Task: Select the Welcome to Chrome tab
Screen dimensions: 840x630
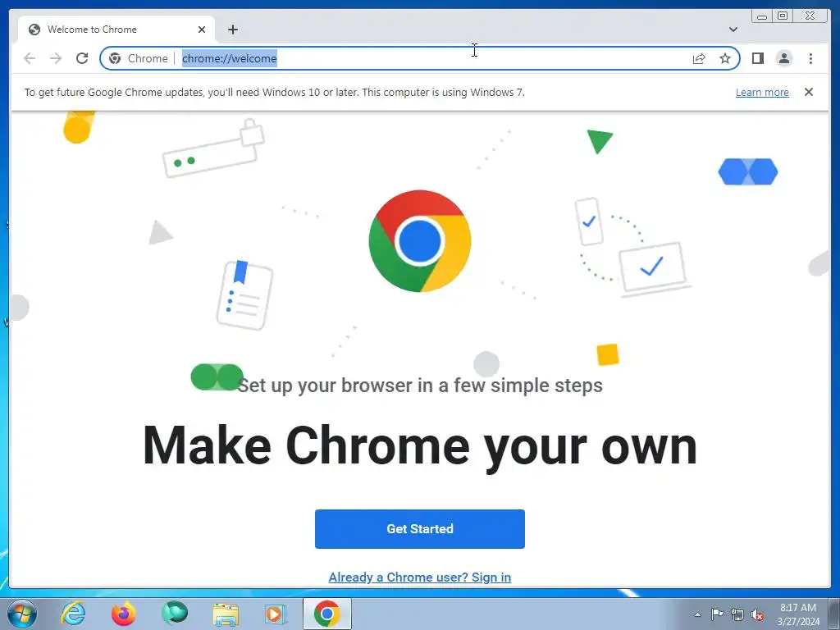Action: 116,30
